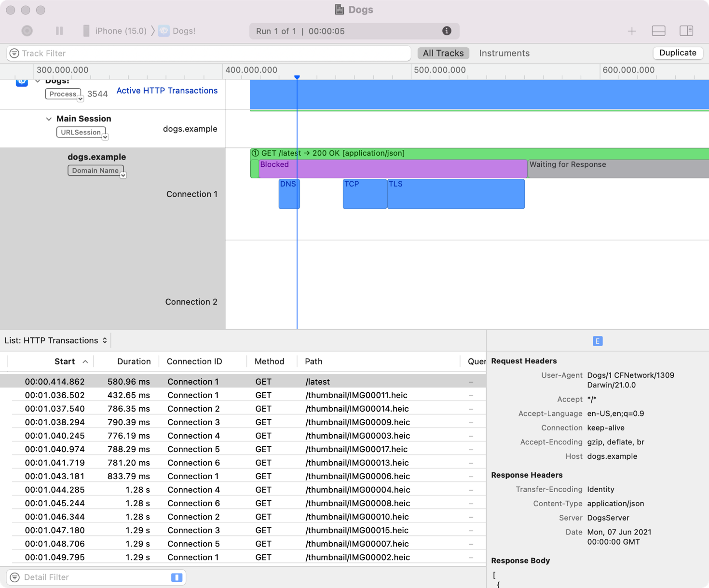The width and height of the screenshot is (709, 588).
Task: Select the TCP interval block
Action: 365,194
